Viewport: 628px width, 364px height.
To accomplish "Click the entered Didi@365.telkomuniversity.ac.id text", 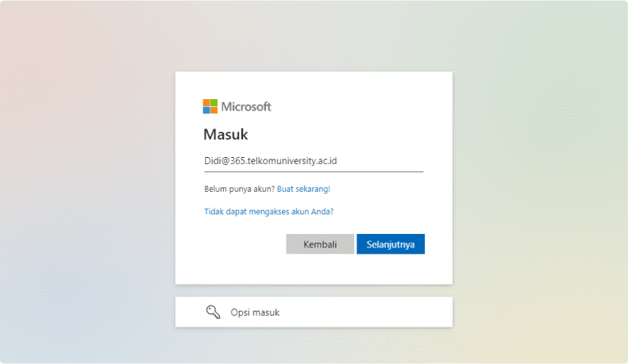I will (270, 161).
